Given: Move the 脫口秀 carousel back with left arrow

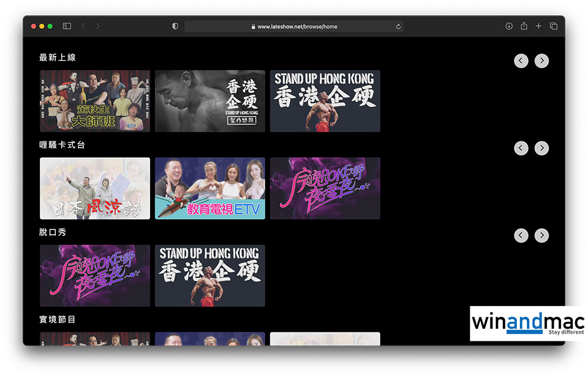Looking at the screenshot, I should (x=521, y=235).
